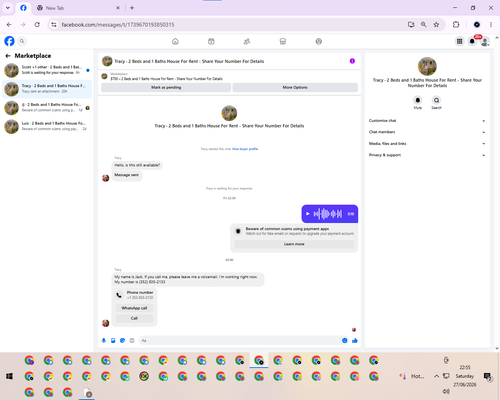Expand the Customise chat section
500x400 pixels.
click(x=427, y=121)
